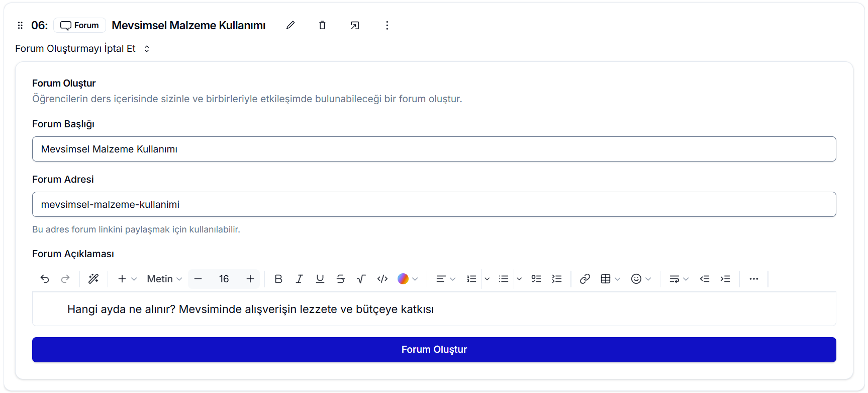
Task: Open the table insert dropdown
Action: point(610,279)
